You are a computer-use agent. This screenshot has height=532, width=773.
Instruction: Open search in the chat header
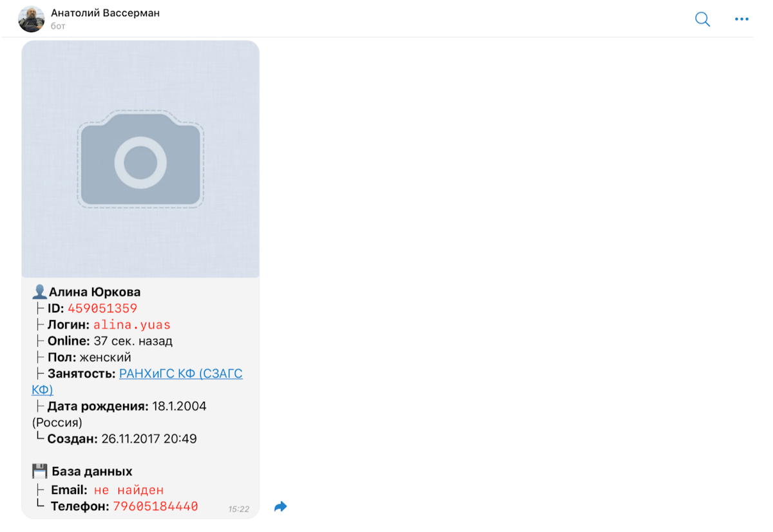click(x=702, y=19)
